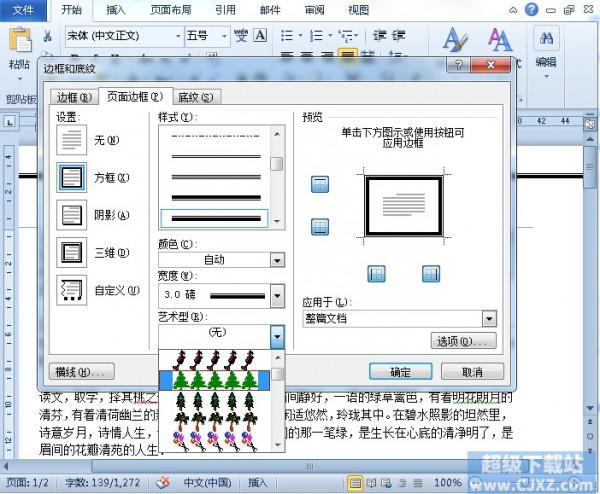600x494 pixels.
Task: Click the 选项 Options button
Action: click(464, 341)
